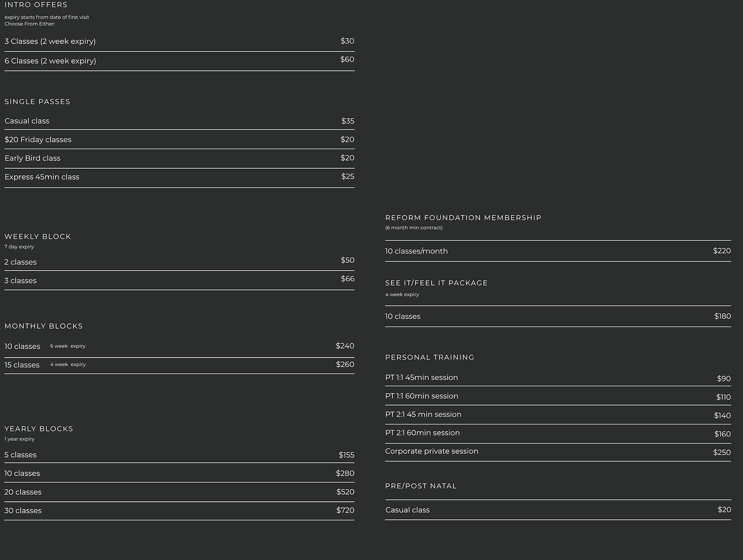
Task: Choose the PT 1:1 45min session
Action: coord(421,378)
